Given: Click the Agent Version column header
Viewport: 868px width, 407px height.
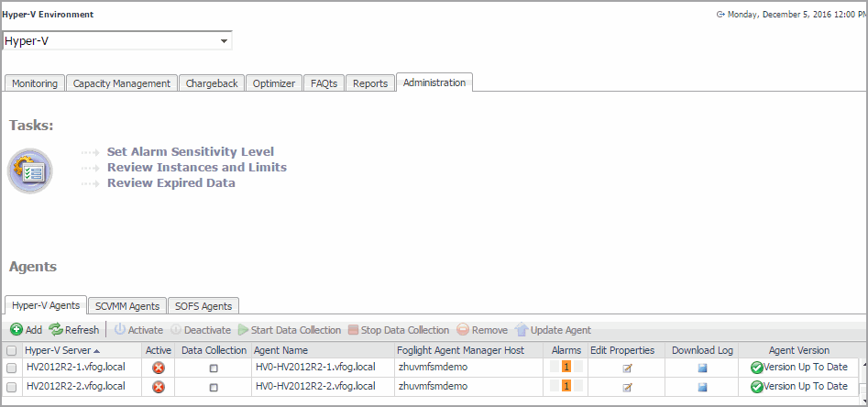Looking at the screenshot, I should coord(799,350).
